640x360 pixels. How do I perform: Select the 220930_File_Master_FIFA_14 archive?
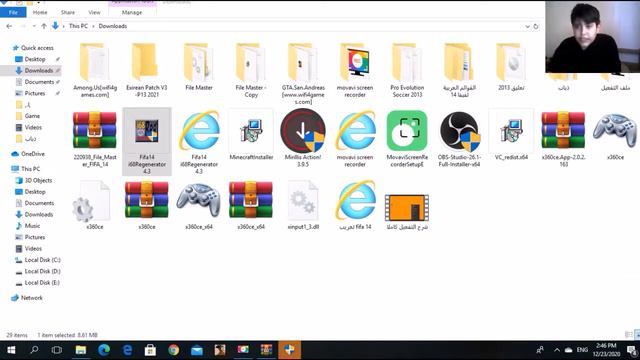(x=95, y=140)
